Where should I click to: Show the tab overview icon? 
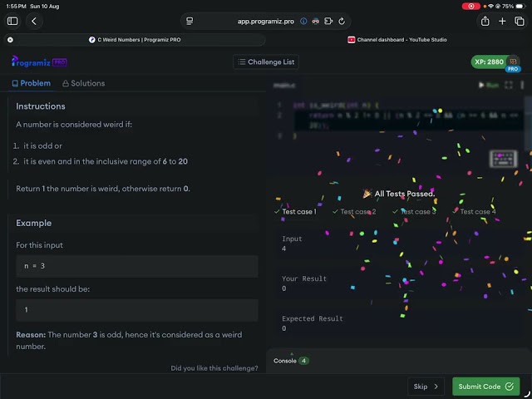(x=520, y=21)
